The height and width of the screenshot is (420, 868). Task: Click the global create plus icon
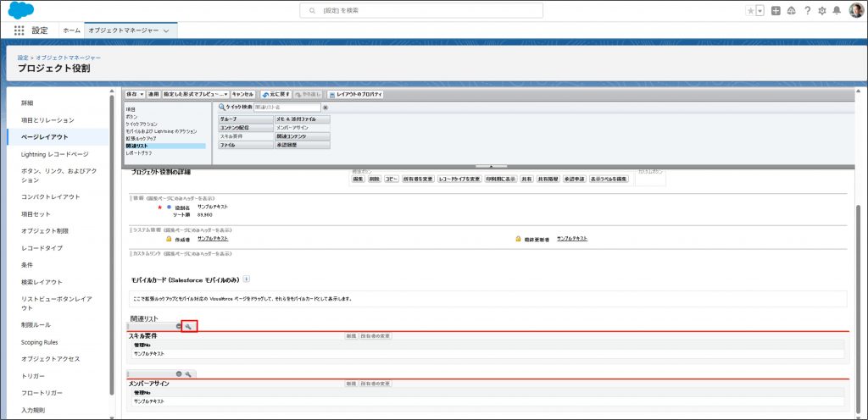click(776, 10)
